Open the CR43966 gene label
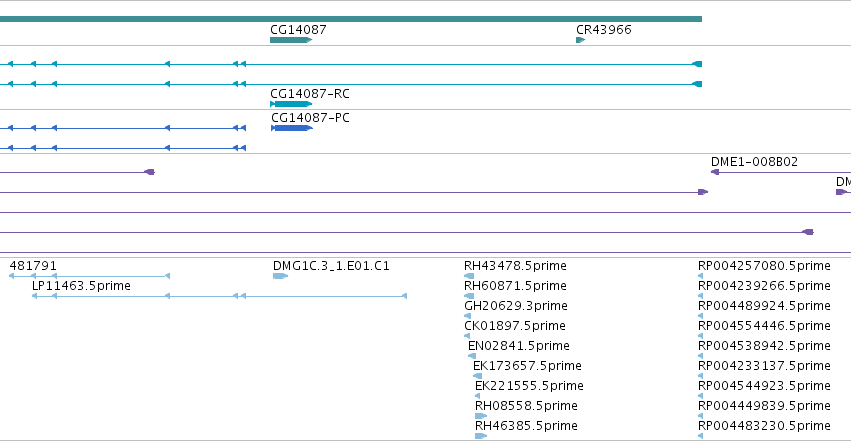Viewport: 851px width, 441px height. pos(604,29)
